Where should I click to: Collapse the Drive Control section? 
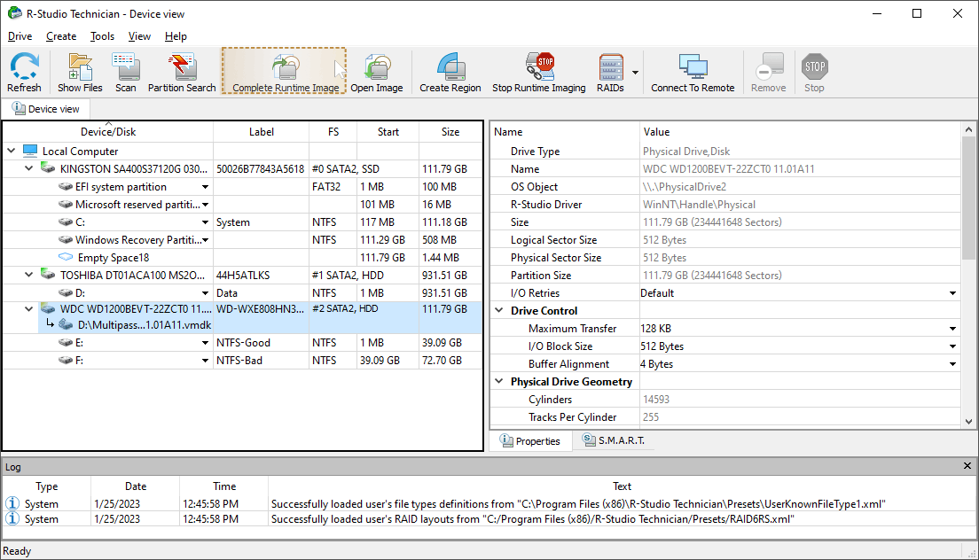tap(499, 310)
